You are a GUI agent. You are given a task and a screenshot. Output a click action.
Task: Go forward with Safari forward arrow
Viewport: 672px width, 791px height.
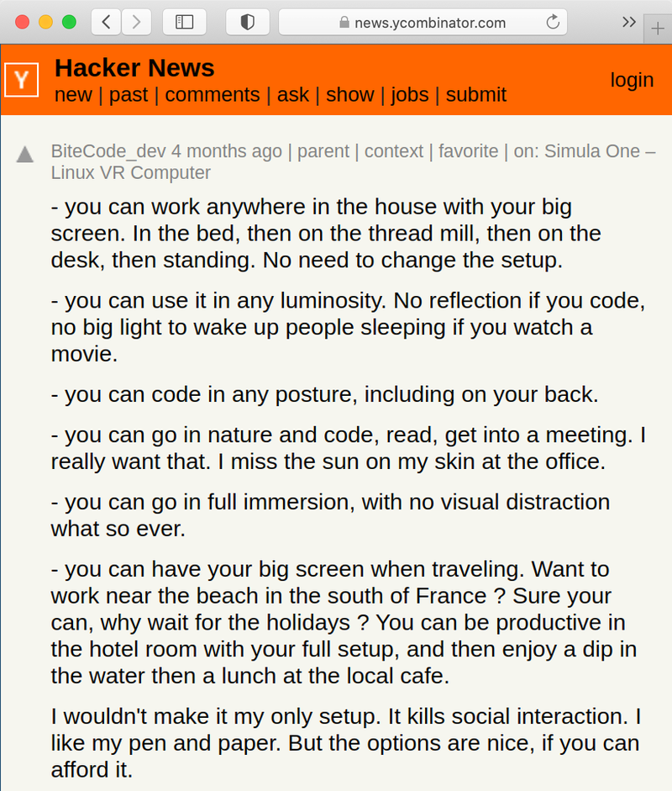(x=136, y=22)
